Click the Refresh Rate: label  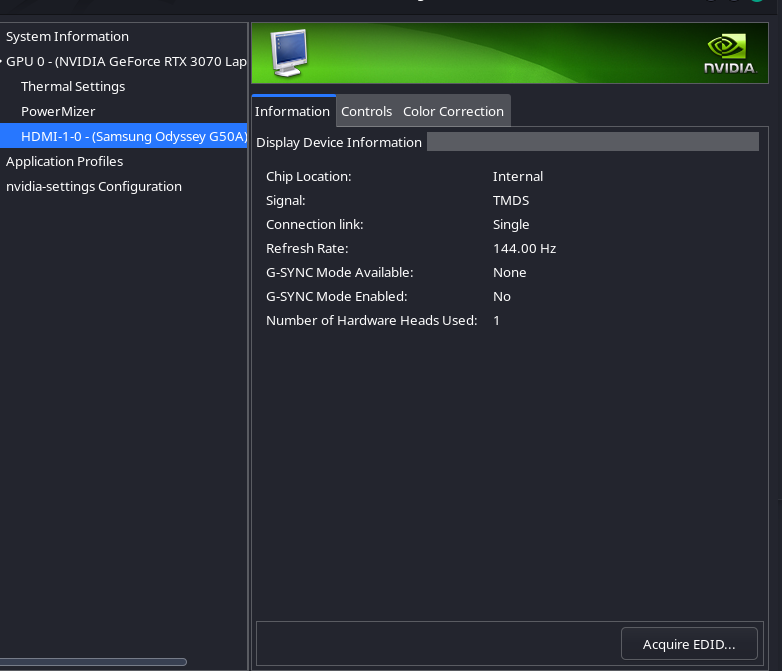[307, 248]
